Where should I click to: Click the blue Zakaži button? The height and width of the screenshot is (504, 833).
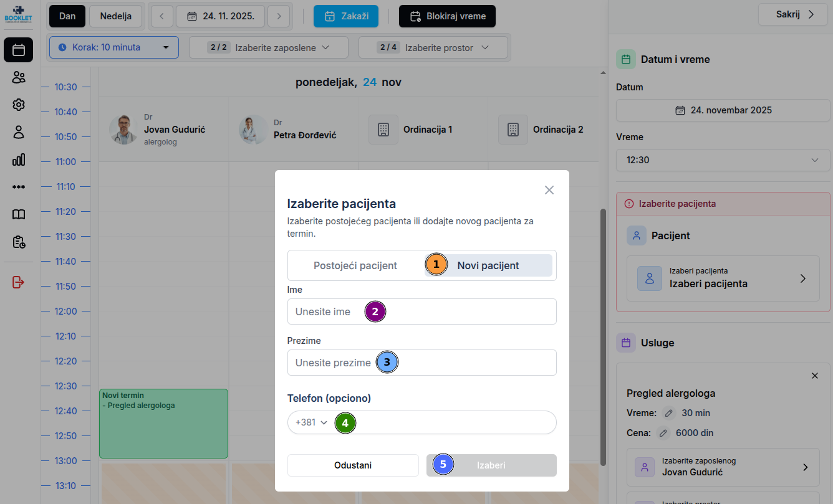(x=346, y=16)
